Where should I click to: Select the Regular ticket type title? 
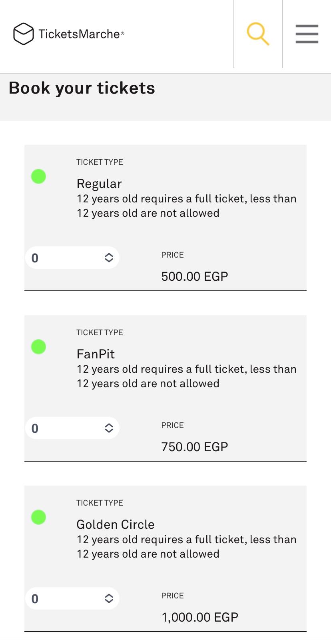(99, 184)
